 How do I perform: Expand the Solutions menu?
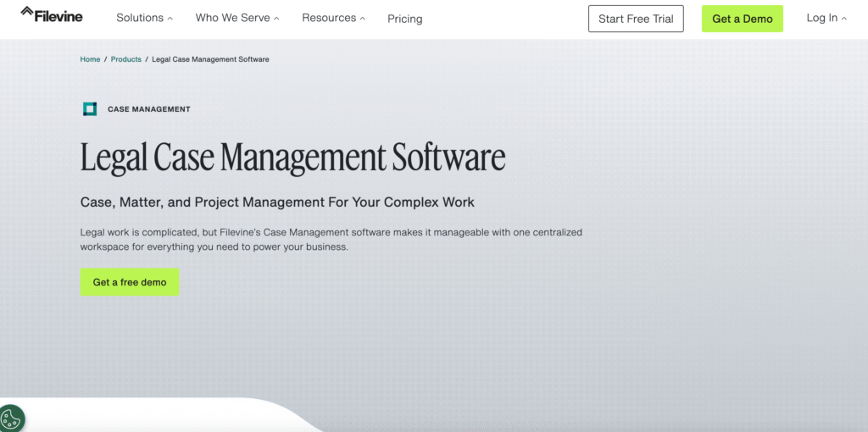coord(144,19)
